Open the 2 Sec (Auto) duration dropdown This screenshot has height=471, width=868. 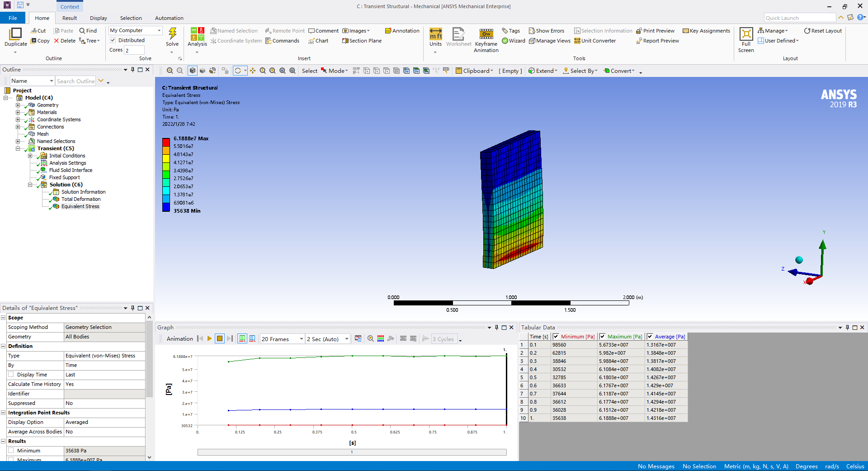click(328, 339)
